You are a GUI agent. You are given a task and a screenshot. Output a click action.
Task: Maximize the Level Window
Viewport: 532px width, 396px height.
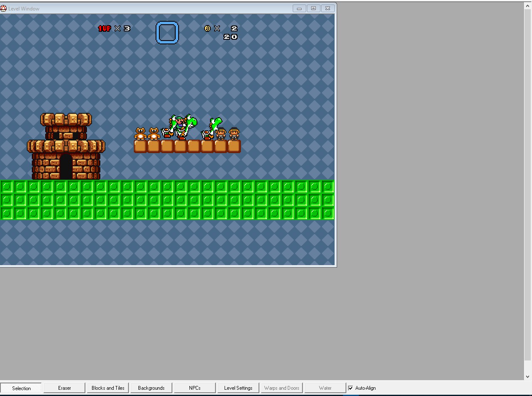click(x=314, y=8)
